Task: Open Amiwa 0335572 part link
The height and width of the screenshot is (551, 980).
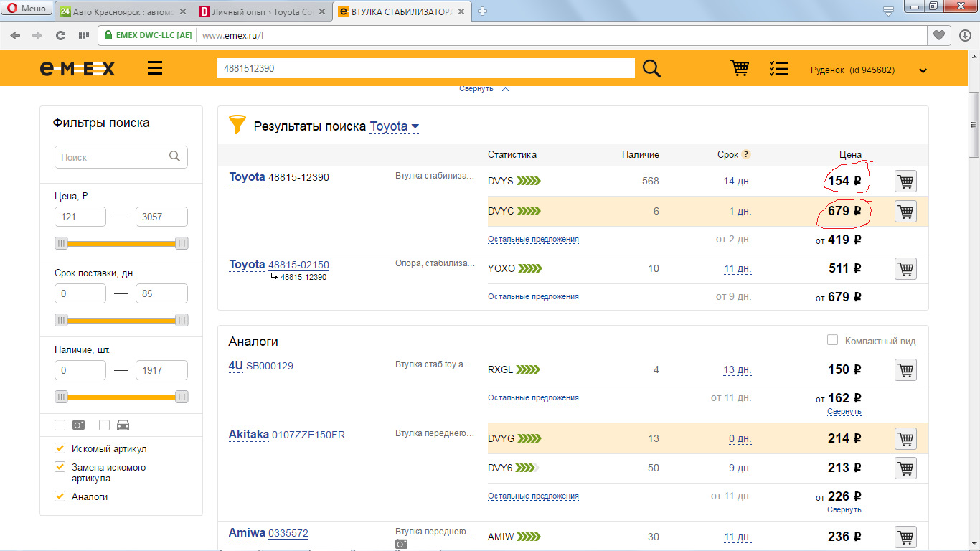Action: coord(288,534)
